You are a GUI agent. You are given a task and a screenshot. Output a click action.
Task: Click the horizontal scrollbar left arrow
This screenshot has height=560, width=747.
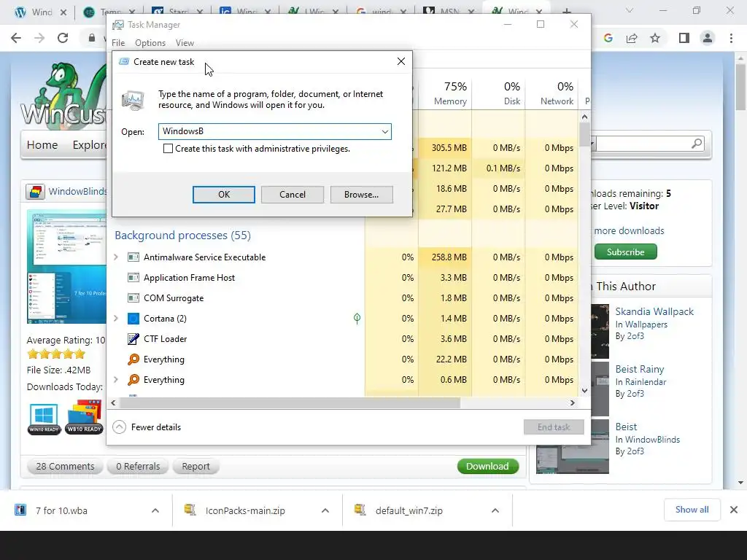[113, 402]
